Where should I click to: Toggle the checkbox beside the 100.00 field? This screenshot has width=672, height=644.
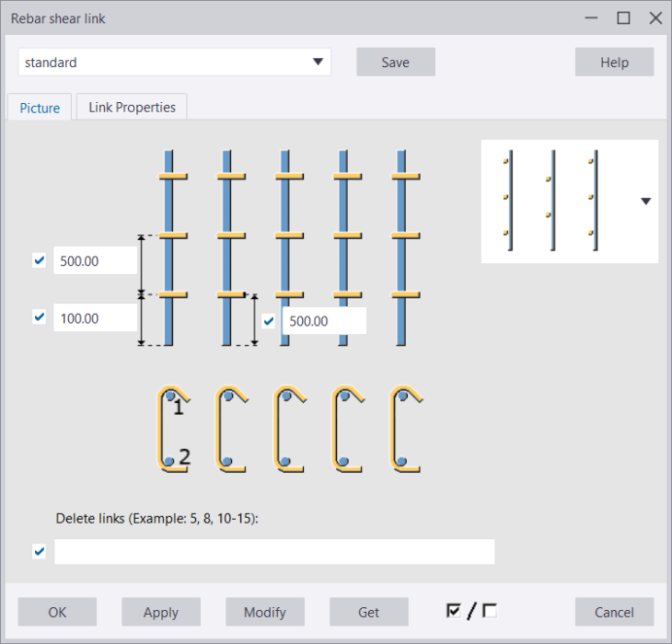tap(39, 317)
